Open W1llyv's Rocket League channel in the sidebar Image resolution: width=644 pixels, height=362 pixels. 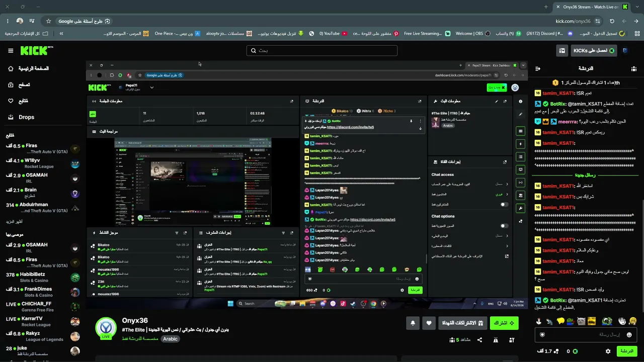coord(43,164)
